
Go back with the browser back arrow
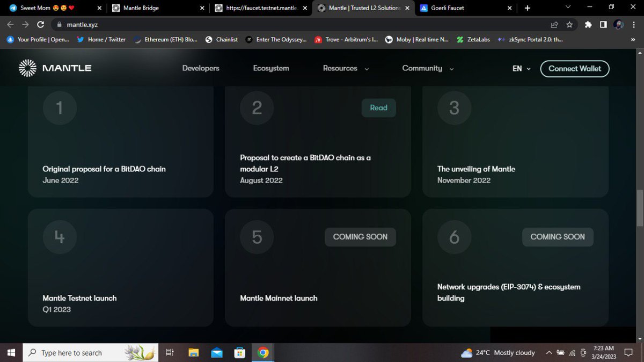pyautogui.click(x=10, y=24)
